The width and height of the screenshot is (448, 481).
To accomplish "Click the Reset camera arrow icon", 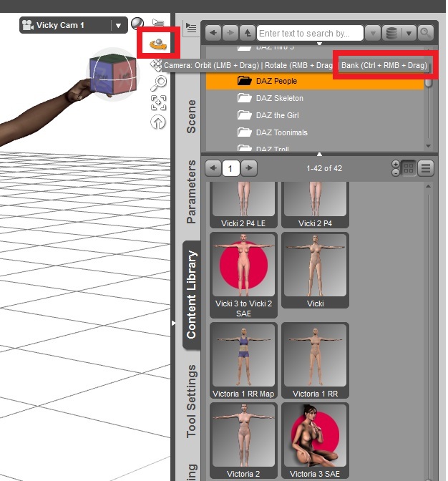I will (158, 122).
